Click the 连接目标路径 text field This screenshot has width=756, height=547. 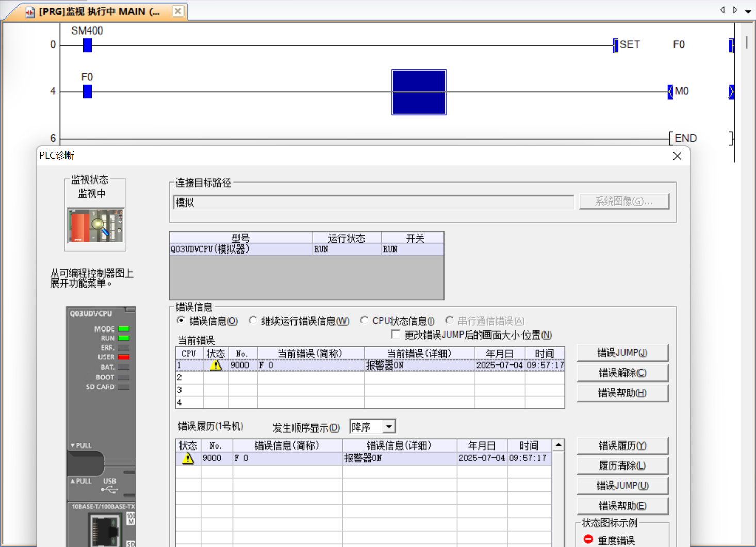pyautogui.click(x=373, y=203)
